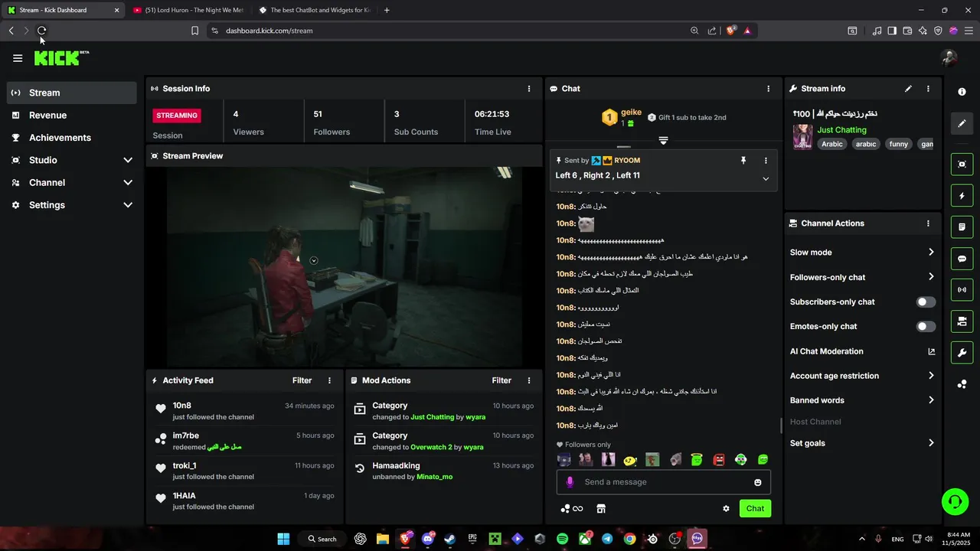
Task: Toggle chat bubble widget in right sidebar
Action: pyautogui.click(x=962, y=259)
